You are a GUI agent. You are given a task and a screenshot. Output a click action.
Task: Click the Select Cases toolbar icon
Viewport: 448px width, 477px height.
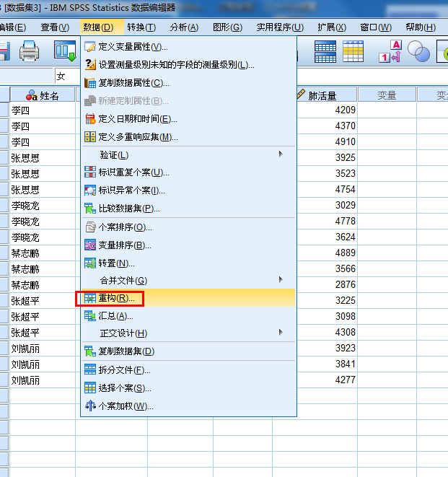pyautogui.click(x=353, y=51)
